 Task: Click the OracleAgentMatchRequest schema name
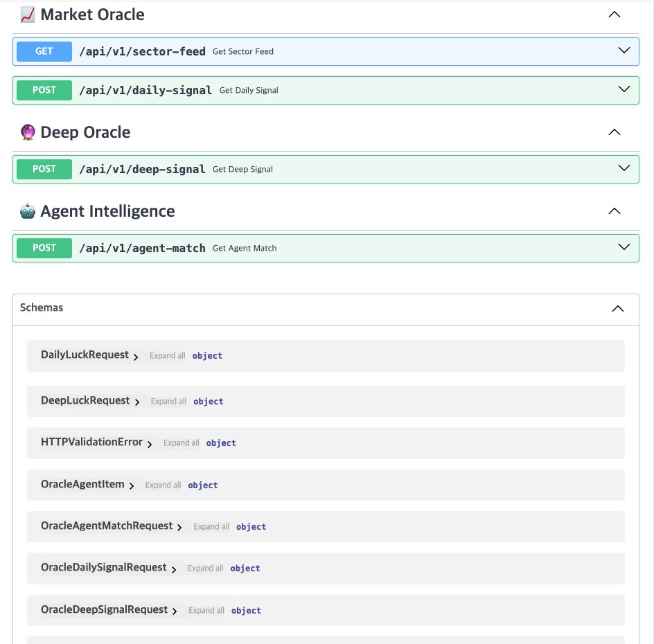[107, 526]
